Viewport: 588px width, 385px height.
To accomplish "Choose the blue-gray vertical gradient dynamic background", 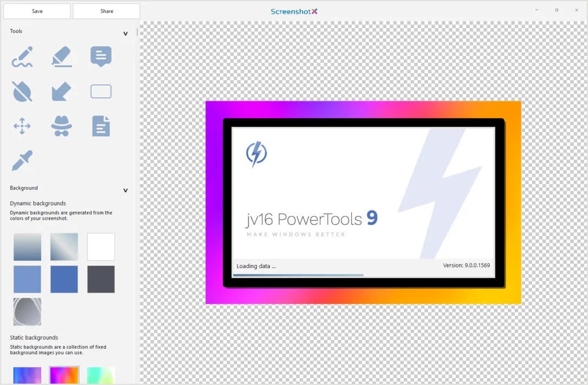I will (x=28, y=247).
